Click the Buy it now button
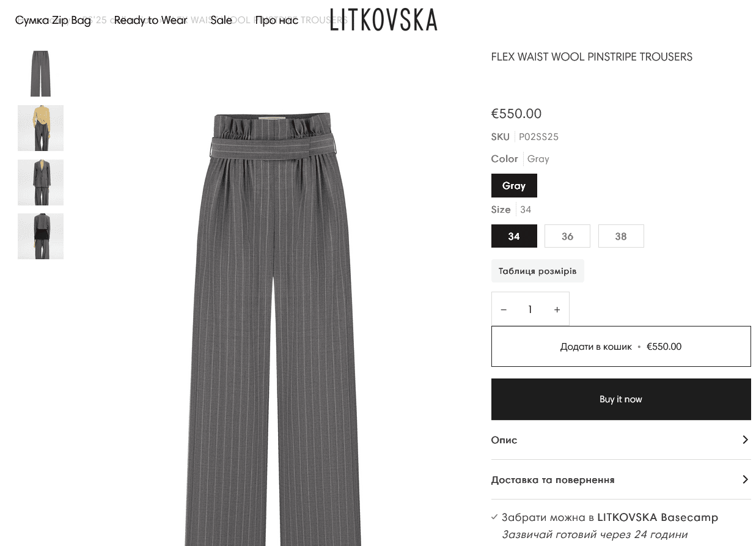The height and width of the screenshot is (546, 756). (x=621, y=399)
